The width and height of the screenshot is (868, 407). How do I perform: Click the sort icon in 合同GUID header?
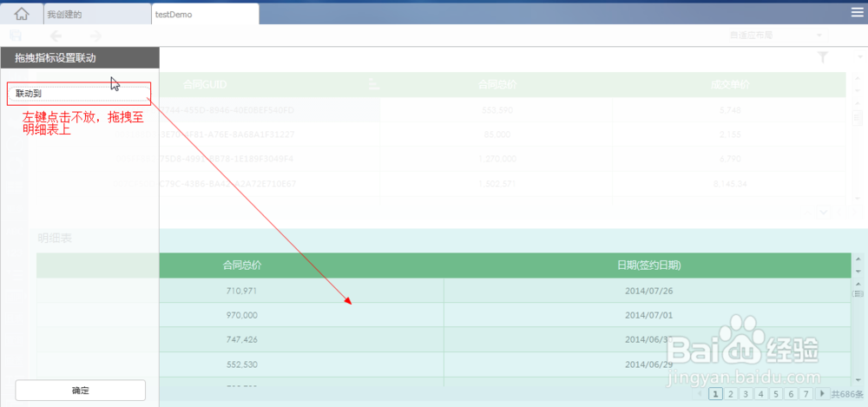point(374,84)
